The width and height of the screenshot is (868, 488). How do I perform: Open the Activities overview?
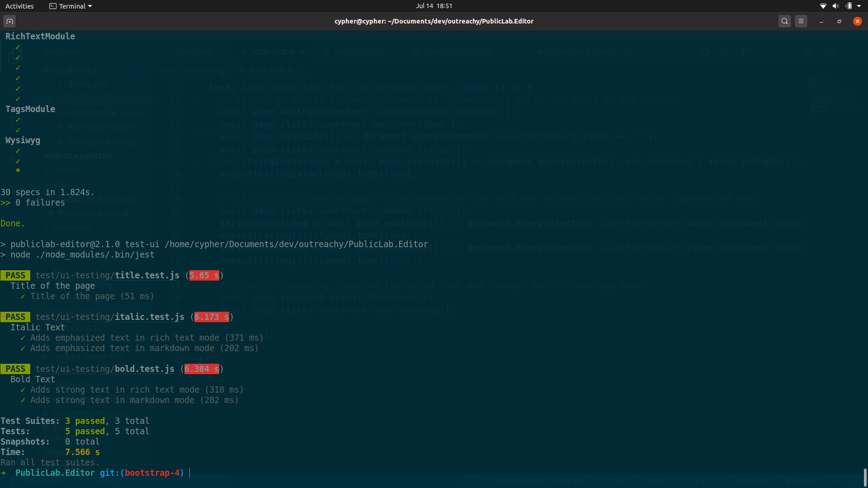[x=19, y=6]
